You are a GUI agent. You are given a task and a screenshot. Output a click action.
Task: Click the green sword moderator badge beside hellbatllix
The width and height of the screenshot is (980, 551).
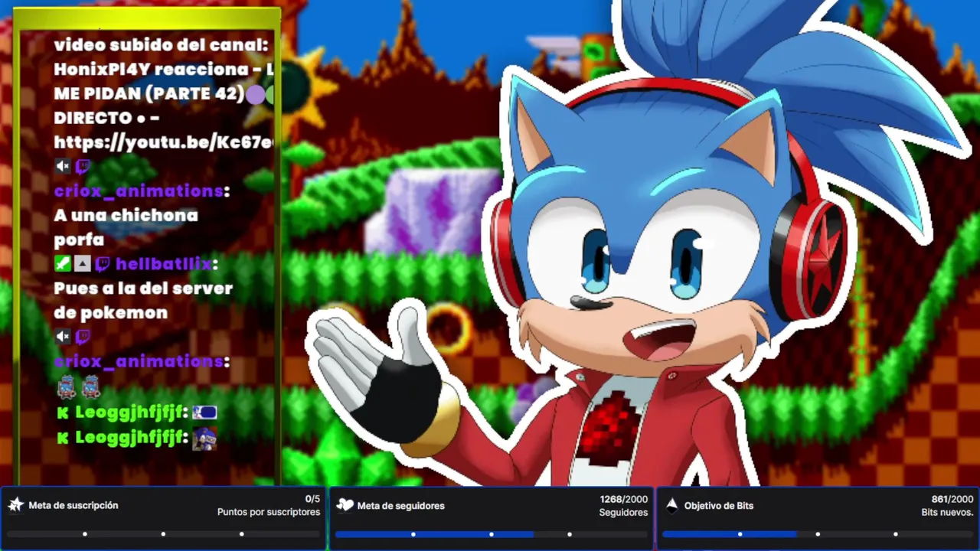pyautogui.click(x=63, y=264)
